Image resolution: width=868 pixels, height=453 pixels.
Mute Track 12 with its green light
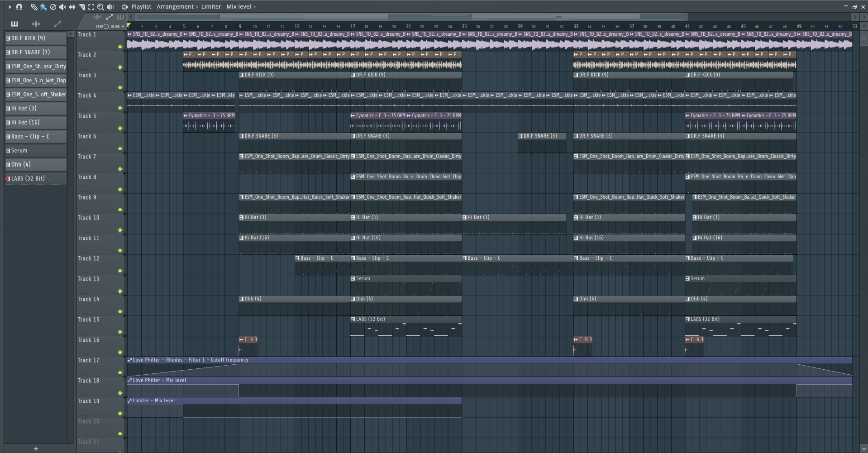pos(120,271)
